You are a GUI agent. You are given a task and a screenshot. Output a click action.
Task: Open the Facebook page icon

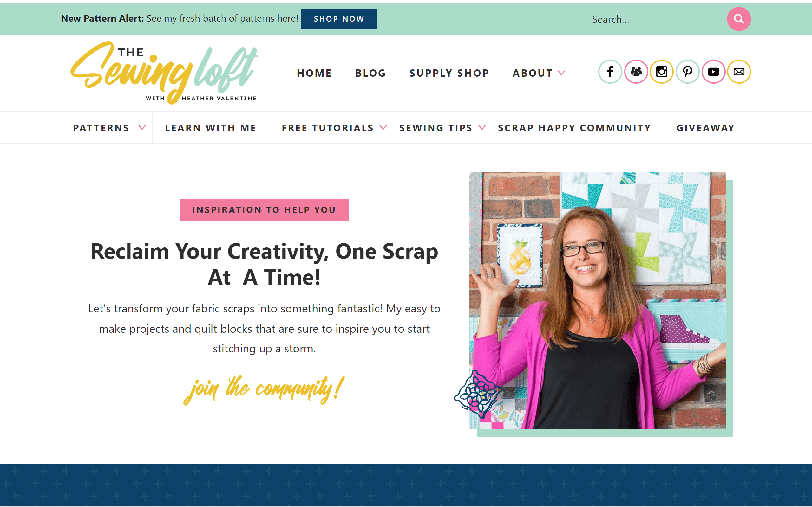(x=610, y=72)
